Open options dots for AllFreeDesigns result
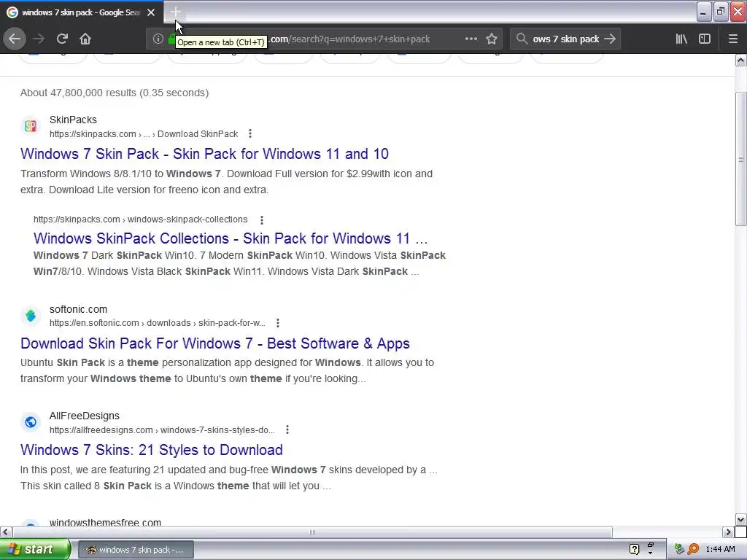Image resolution: width=747 pixels, height=560 pixels. pos(287,430)
